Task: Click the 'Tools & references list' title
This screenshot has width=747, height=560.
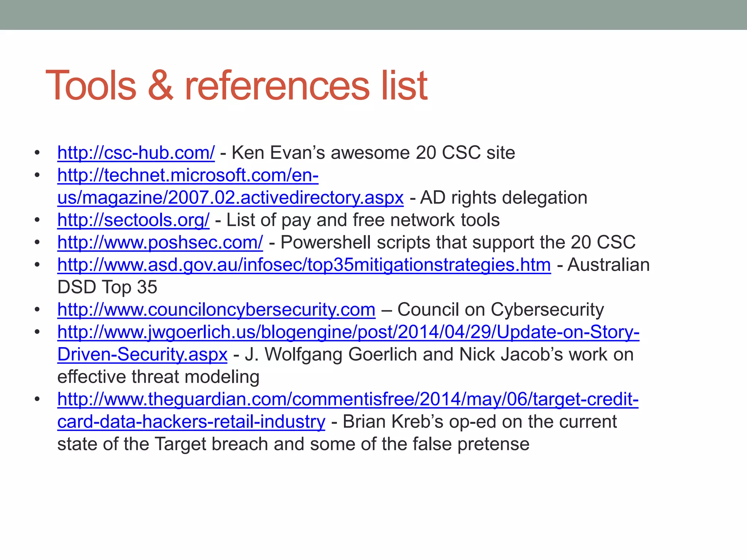Action: coord(236,86)
